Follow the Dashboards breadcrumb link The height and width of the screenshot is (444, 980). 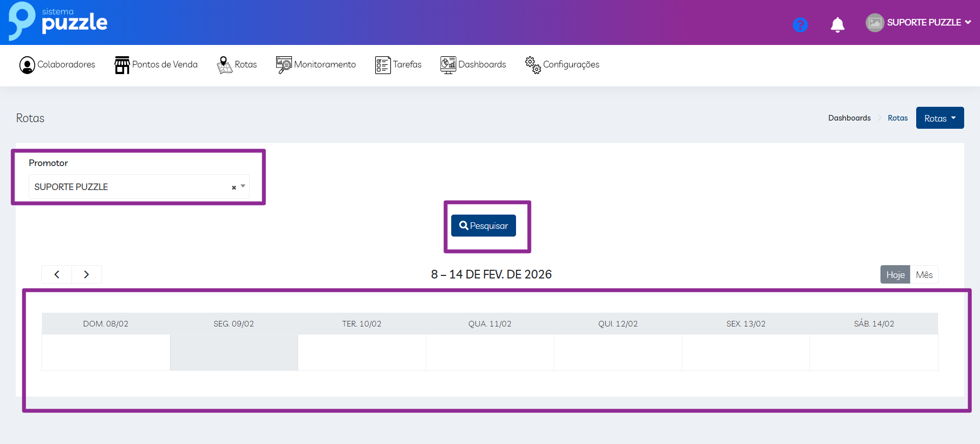[x=849, y=118]
